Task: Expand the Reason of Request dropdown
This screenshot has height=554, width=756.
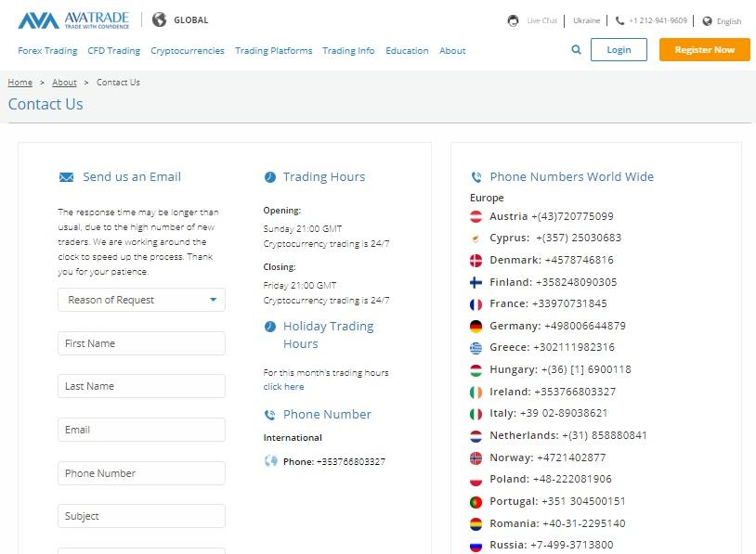Action: (x=141, y=300)
